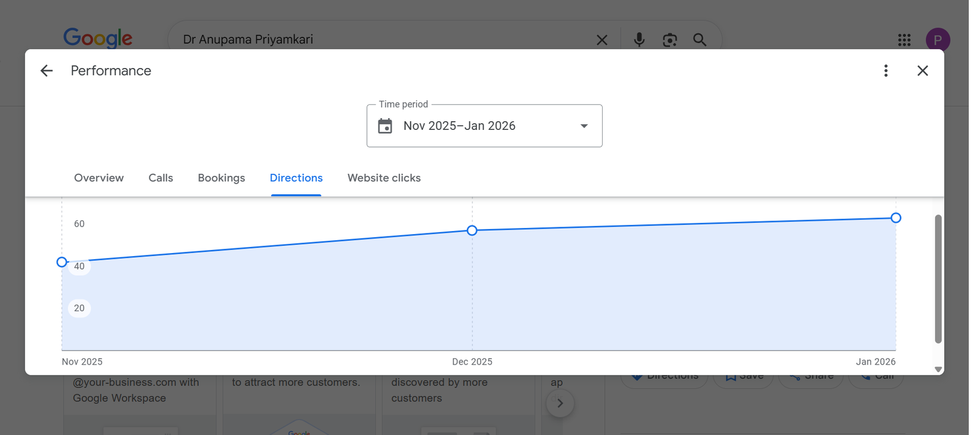The image size is (980, 435).
Task: Click the Google search magnifier icon
Action: (699, 40)
